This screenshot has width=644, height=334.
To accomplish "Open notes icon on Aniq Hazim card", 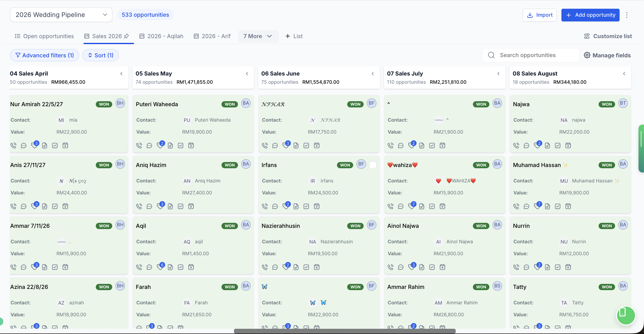I will point(170,206).
